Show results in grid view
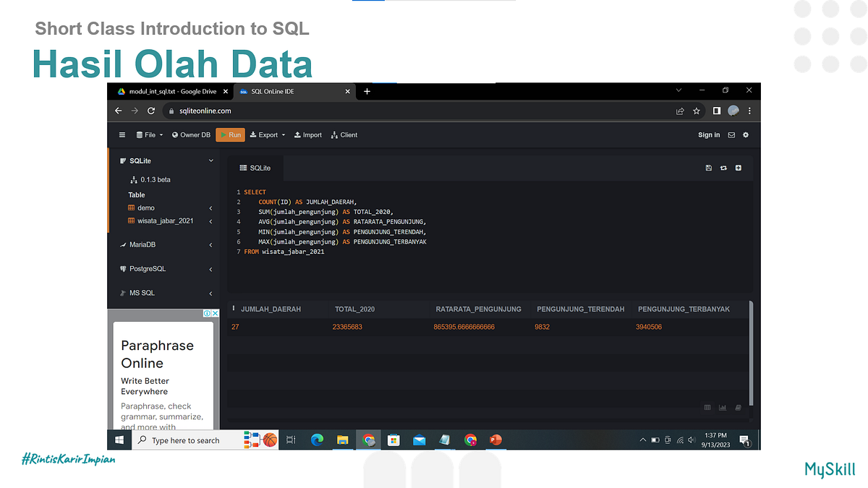 (707, 407)
